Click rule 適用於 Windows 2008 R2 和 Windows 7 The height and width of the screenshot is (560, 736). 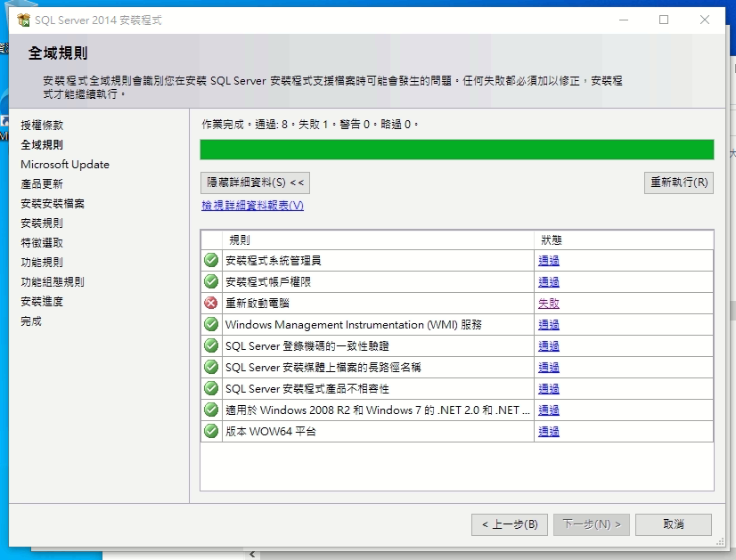click(378, 410)
